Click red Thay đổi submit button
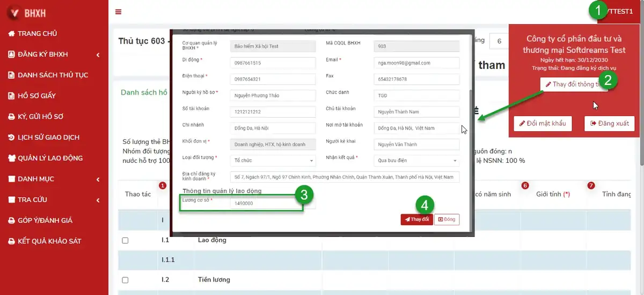644x295 pixels. pyautogui.click(x=416, y=219)
